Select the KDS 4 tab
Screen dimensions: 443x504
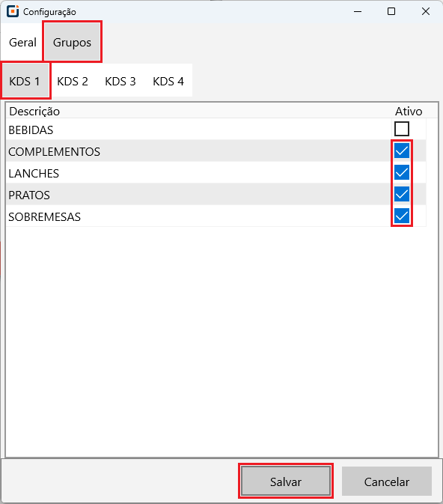[x=168, y=82]
